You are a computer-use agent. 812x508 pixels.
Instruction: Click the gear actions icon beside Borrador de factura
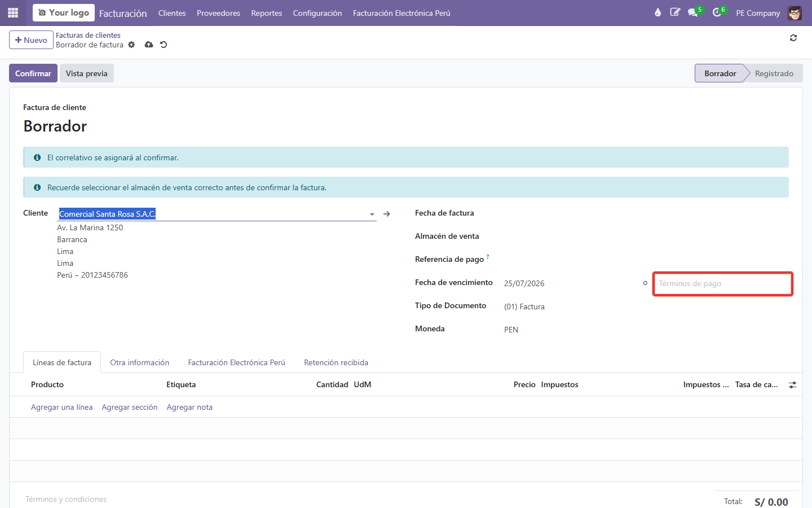click(131, 45)
